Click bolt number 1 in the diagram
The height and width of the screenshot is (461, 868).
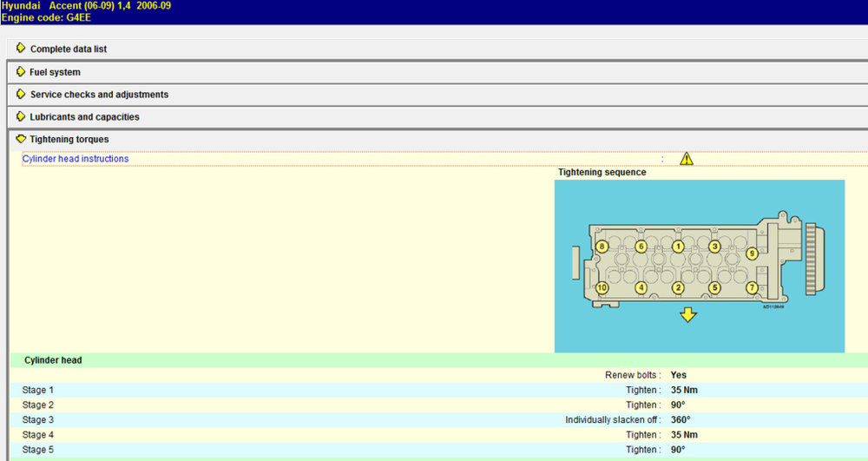tap(678, 247)
